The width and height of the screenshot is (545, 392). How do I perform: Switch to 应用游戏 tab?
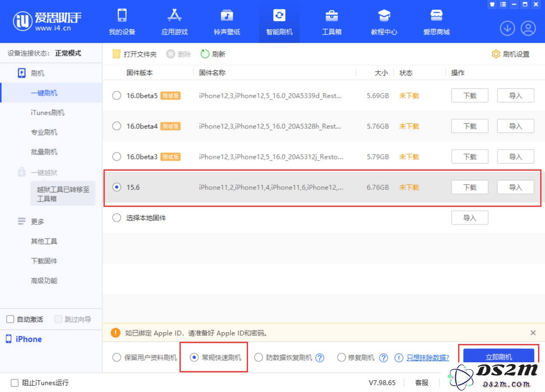tap(175, 22)
